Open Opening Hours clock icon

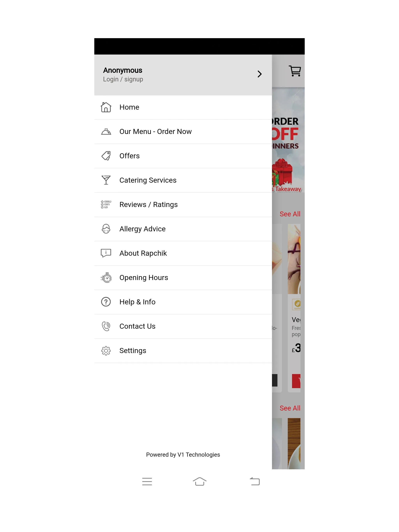tap(106, 277)
